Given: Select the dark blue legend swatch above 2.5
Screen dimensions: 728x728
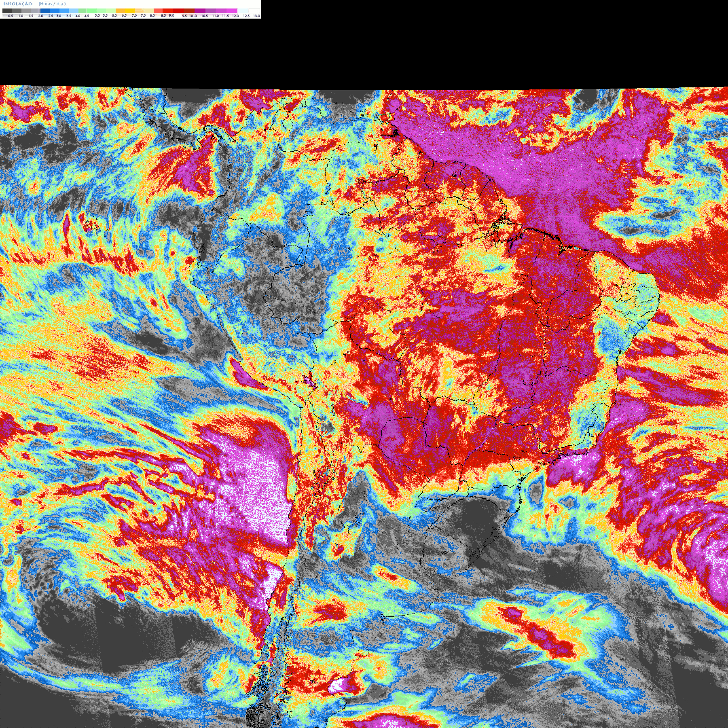Looking at the screenshot, I should [45, 11].
